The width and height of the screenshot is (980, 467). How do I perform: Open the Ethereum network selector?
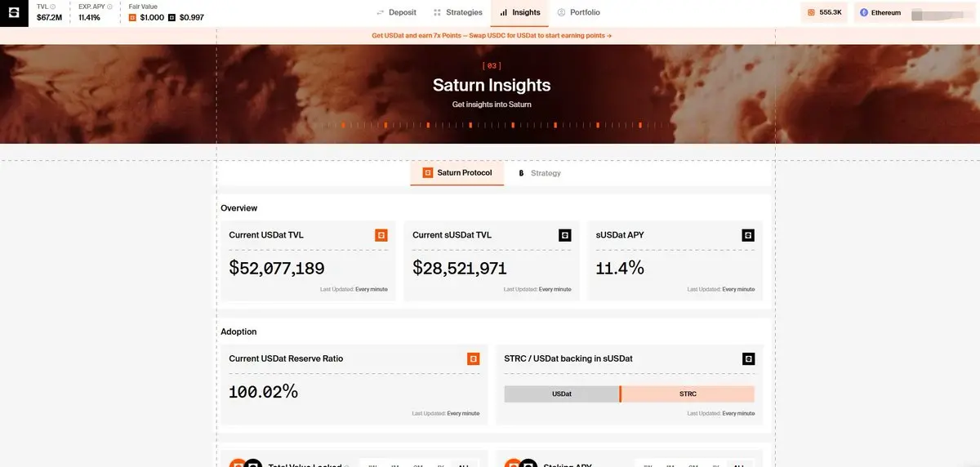click(x=880, y=13)
